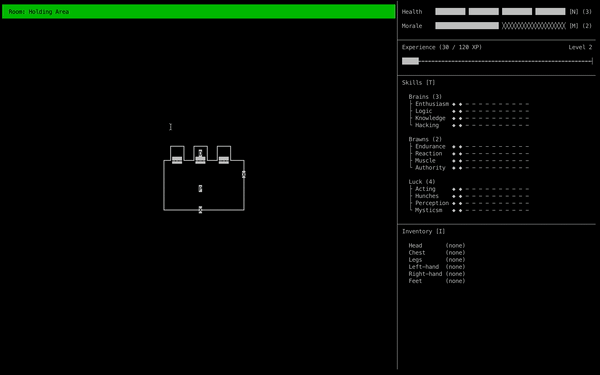The height and width of the screenshot is (375, 600).
Task: Select the Acting skill
Action: point(425,189)
